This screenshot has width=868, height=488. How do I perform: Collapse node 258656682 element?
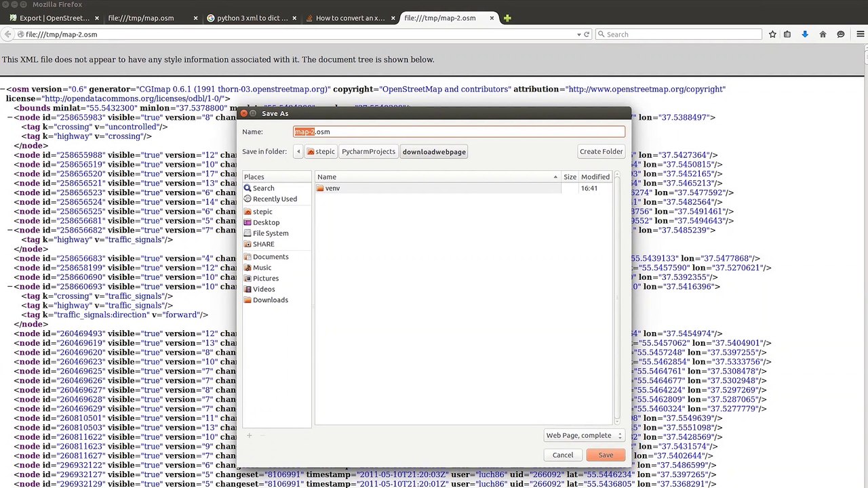click(10, 230)
